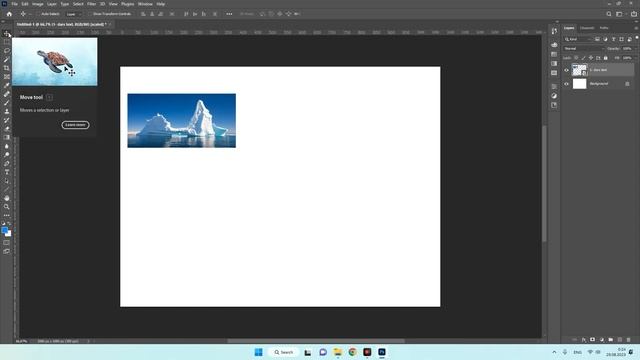640x360 pixels.
Task: Open the Window menu
Action: coord(145,4)
